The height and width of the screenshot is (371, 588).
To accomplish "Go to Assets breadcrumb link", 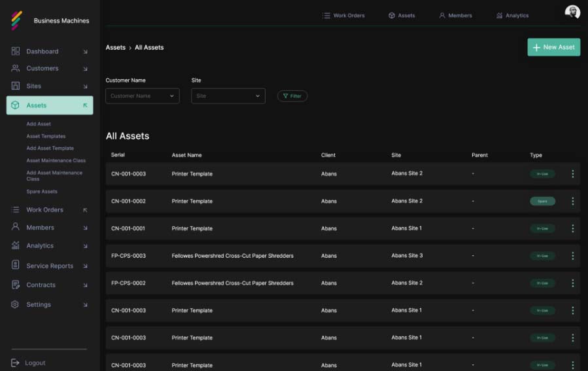I will [116, 47].
